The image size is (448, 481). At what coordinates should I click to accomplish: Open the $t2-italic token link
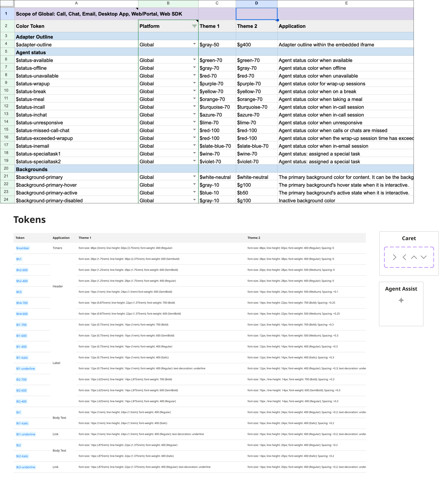click(x=22, y=456)
